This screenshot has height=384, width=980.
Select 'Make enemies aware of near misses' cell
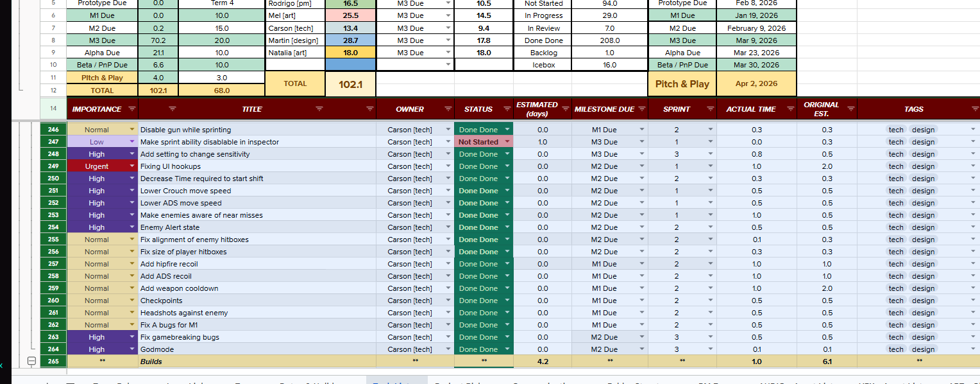tap(257, 215)
